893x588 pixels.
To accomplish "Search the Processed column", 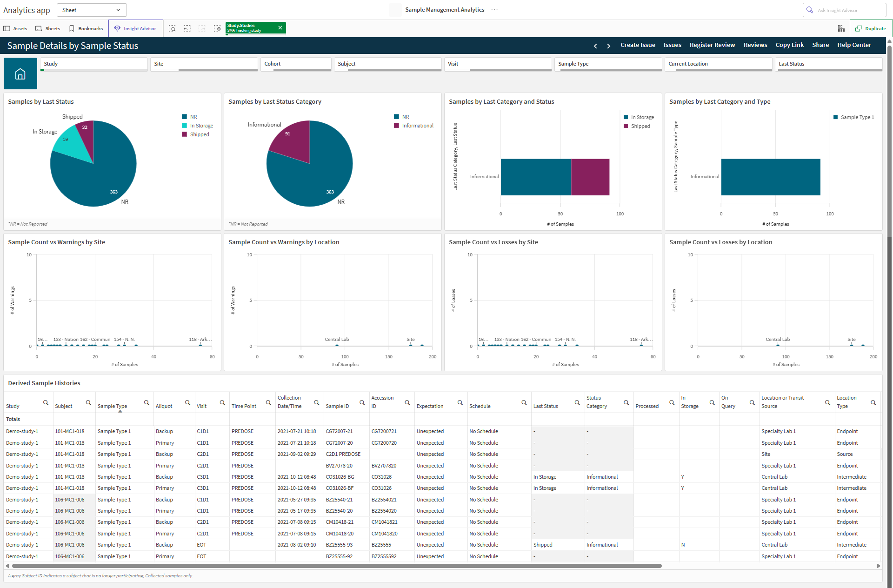I will coord(672,403).
